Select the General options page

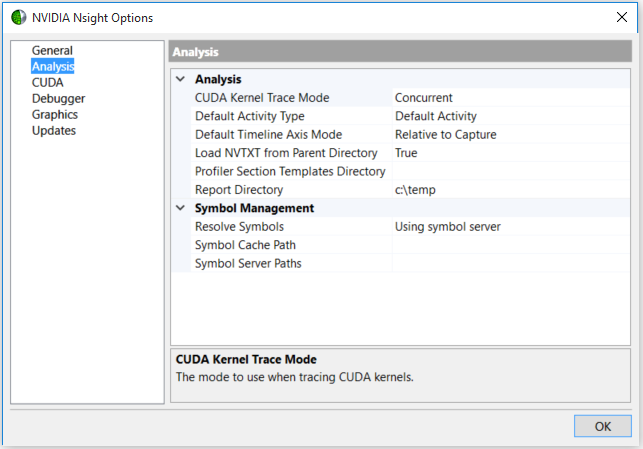pos(52,50)
